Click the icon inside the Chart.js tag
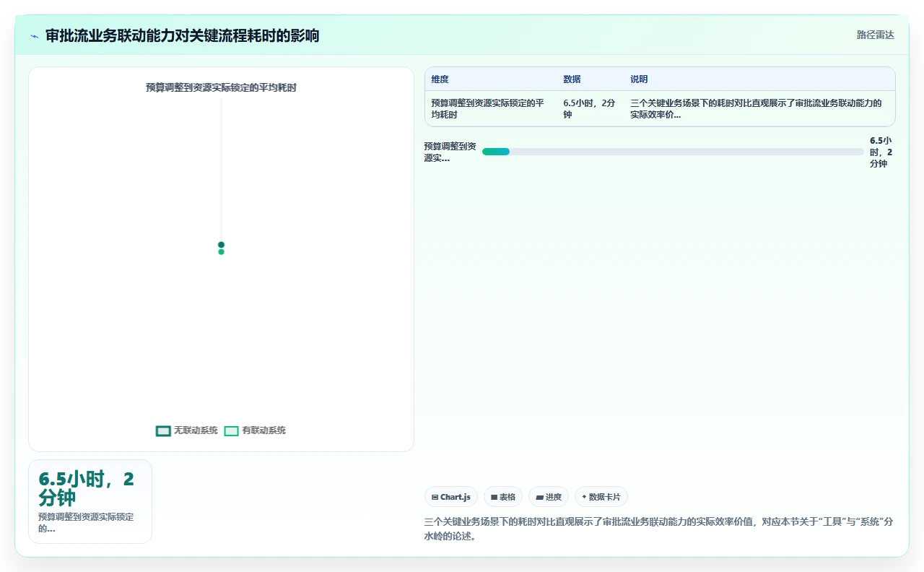 tap(435, 497)
